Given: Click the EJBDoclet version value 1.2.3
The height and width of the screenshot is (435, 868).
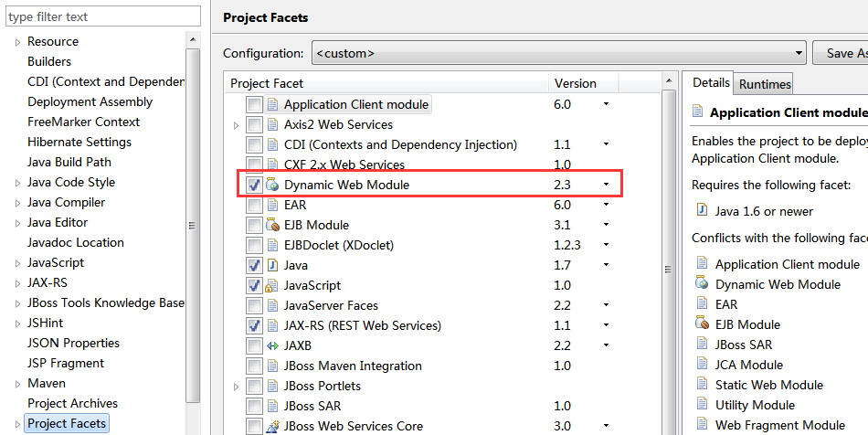Looking at the screenshot, I should pyautogui.click(x=566, y=245).
